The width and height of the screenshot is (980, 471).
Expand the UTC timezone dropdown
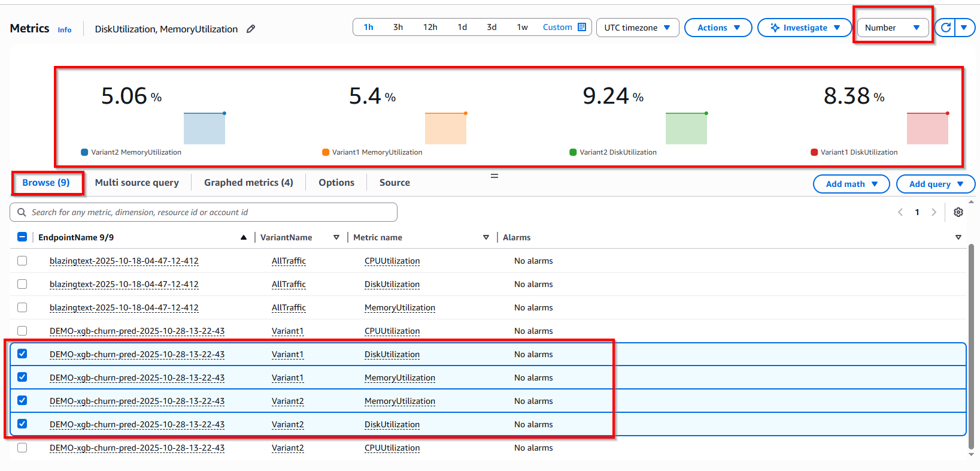point(637,28)
